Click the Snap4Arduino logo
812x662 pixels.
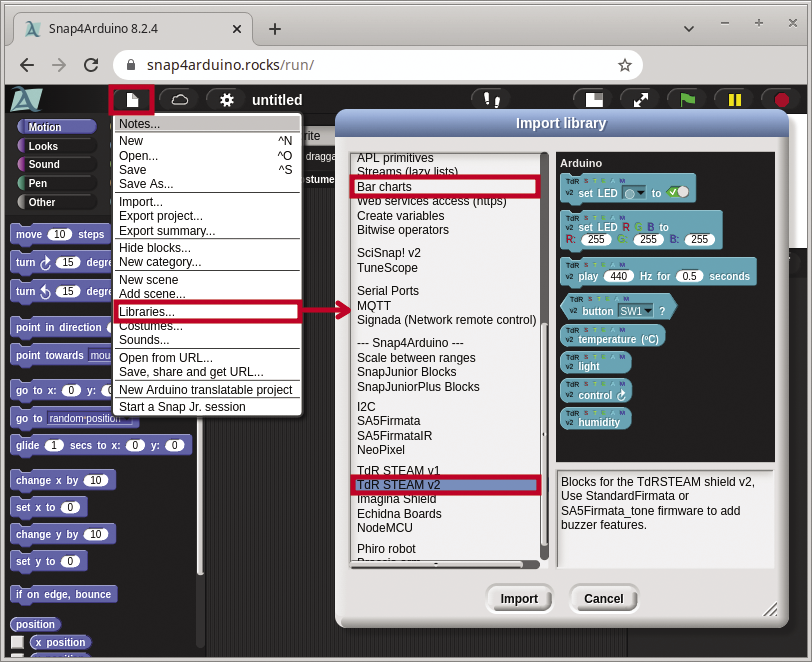point(26,98)
